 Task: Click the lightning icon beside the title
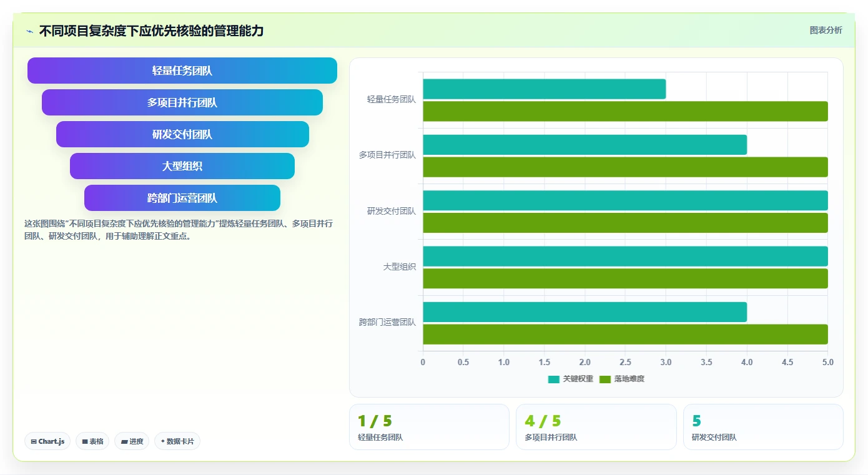(29, 31)
